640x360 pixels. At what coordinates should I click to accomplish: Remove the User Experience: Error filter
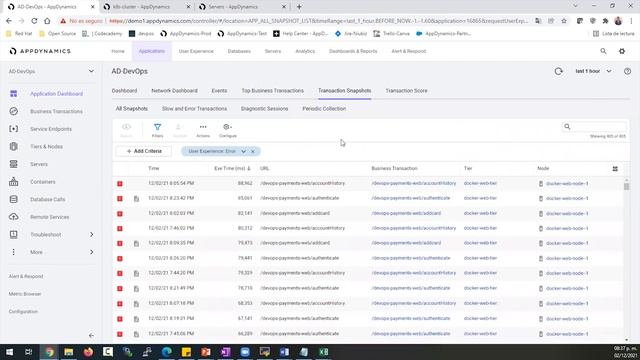pos(253,151)
